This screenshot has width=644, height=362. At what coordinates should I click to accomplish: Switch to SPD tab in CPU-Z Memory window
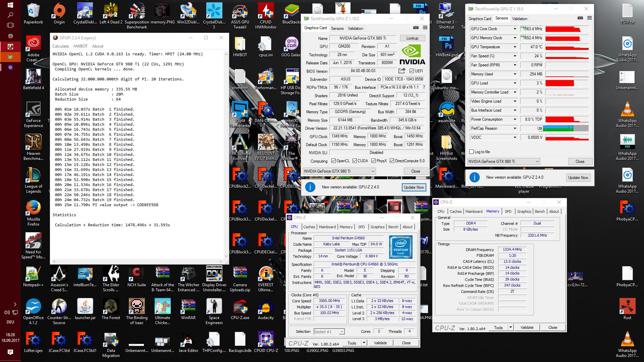(x=508, y=212)
